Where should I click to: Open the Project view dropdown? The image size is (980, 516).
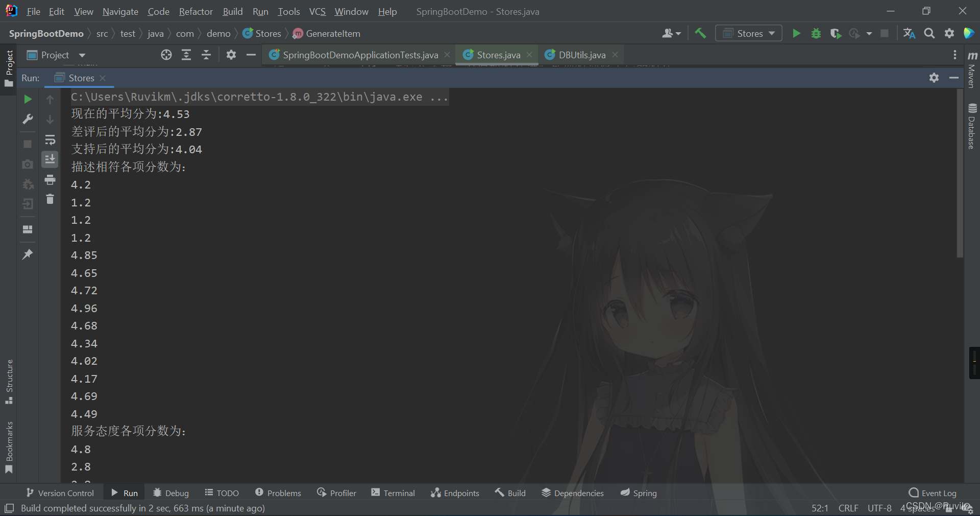click(x=56, y=55)
